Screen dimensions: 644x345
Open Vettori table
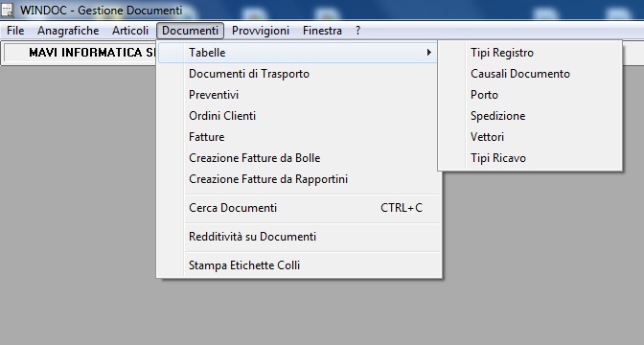(x=530, y=137)
